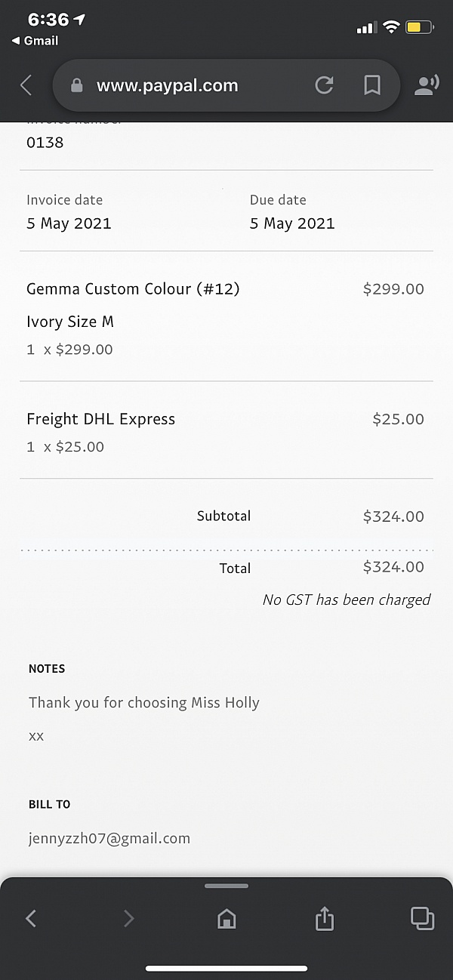Open the share sheet
Image resolution: width=453 pixels, height=980 pixels.
pyautogui.click(x=324, y=918)
